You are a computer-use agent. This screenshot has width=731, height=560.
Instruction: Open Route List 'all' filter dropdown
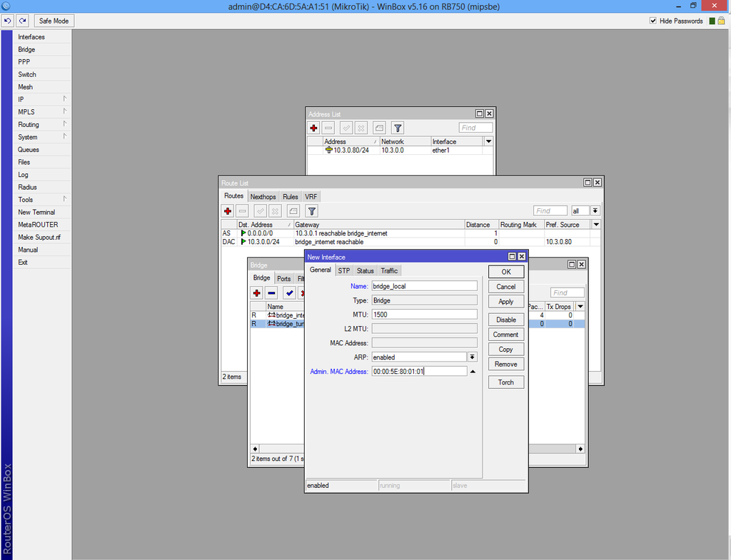(595, 211)
